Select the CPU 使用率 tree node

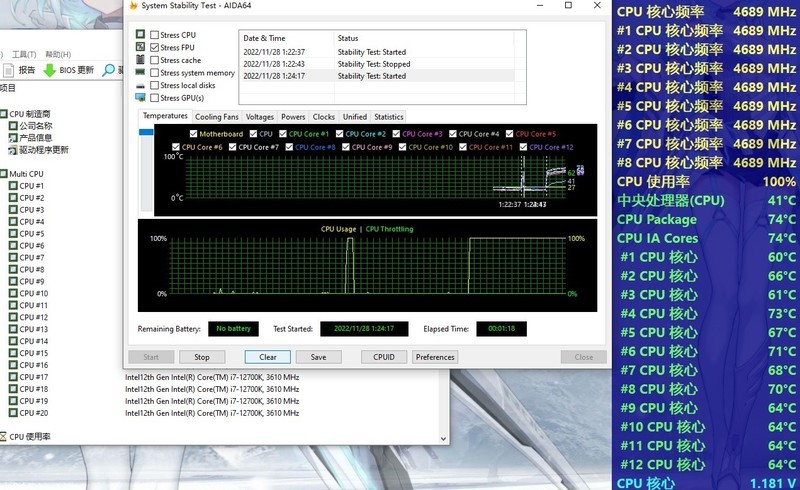[30, 437]
